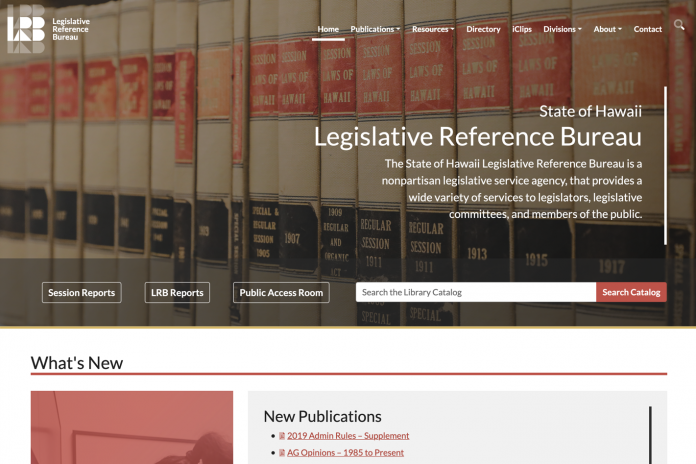Screen dimensions: 696x464
Task: Click the State of Hawaii hero text
Action: tap(590, 111)
